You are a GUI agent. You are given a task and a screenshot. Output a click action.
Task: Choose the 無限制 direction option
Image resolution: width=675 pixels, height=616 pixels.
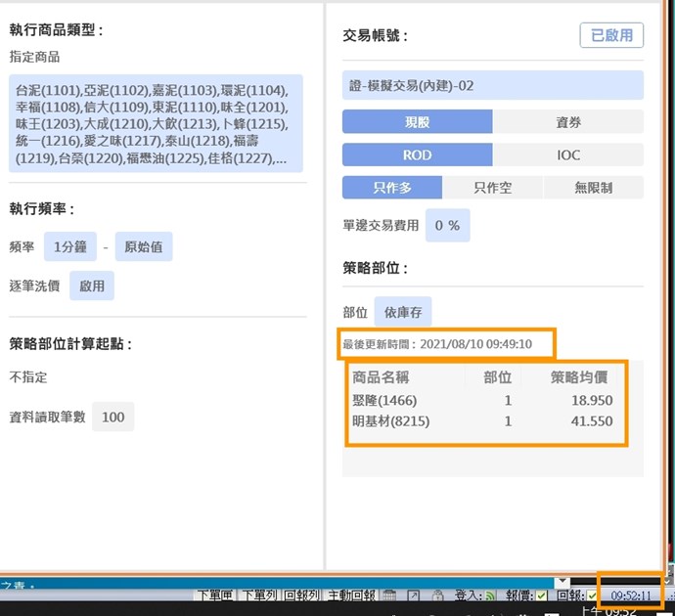[594, 188]
